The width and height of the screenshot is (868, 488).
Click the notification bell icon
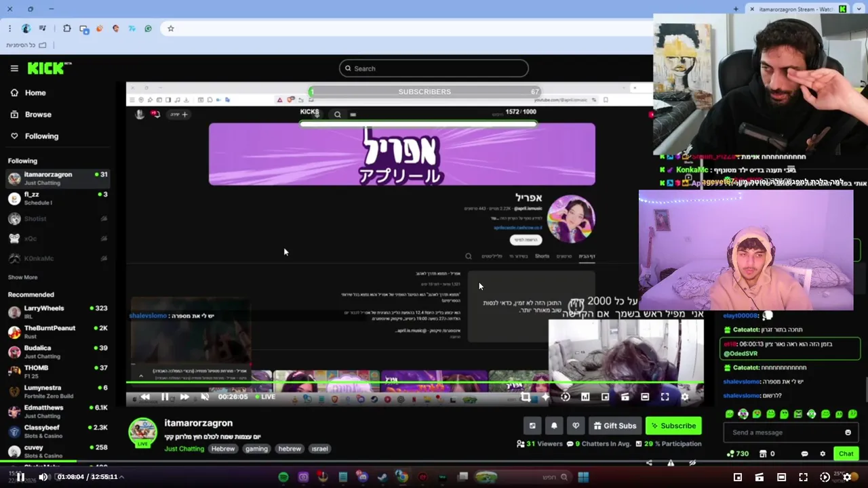pyautogui.click(x=554, y=426)
